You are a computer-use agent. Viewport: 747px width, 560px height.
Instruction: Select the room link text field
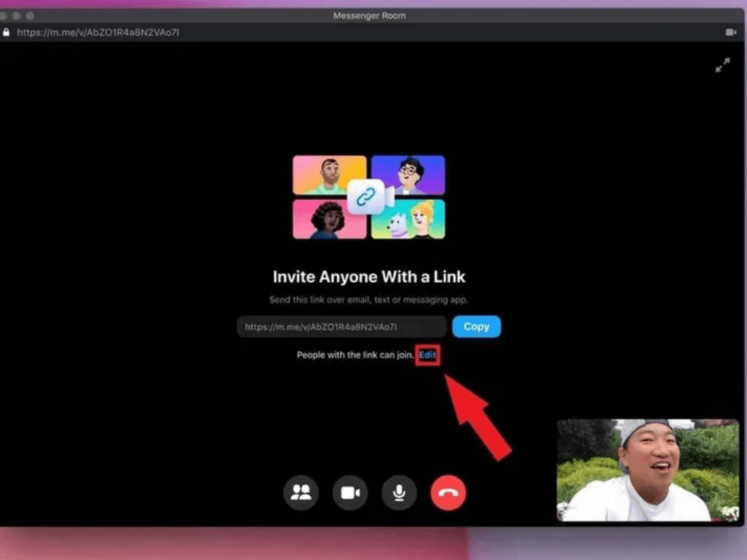[x=341, y=326]
